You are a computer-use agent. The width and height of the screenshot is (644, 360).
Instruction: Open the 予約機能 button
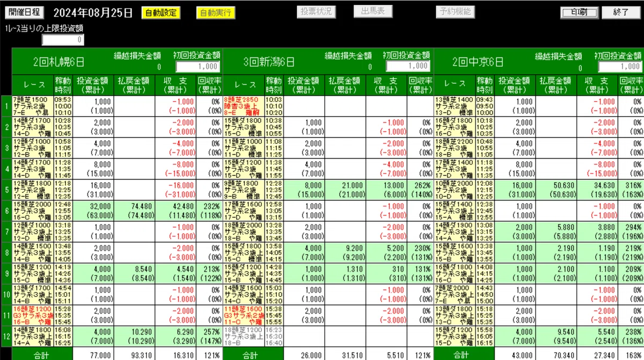tap(455, 11)
